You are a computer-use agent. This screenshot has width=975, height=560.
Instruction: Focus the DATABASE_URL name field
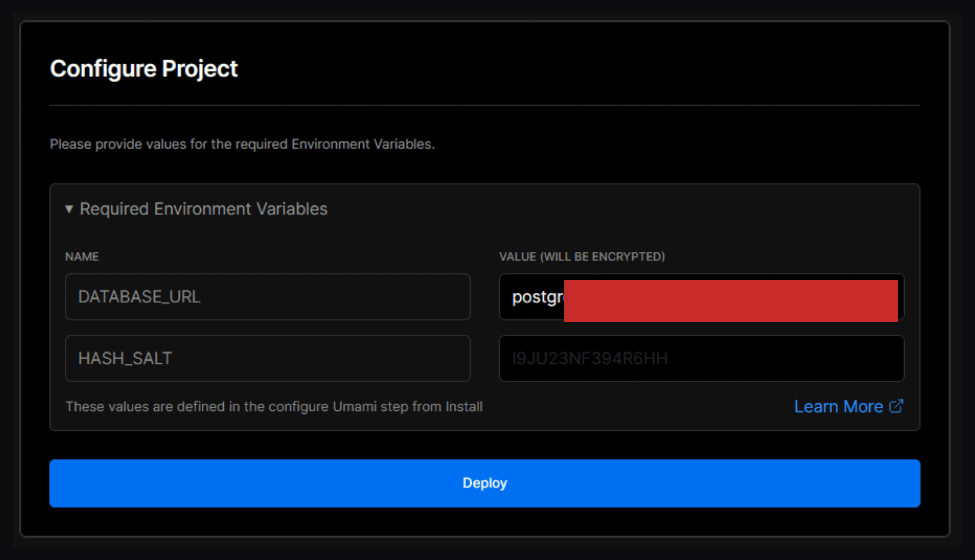[268, 297]
